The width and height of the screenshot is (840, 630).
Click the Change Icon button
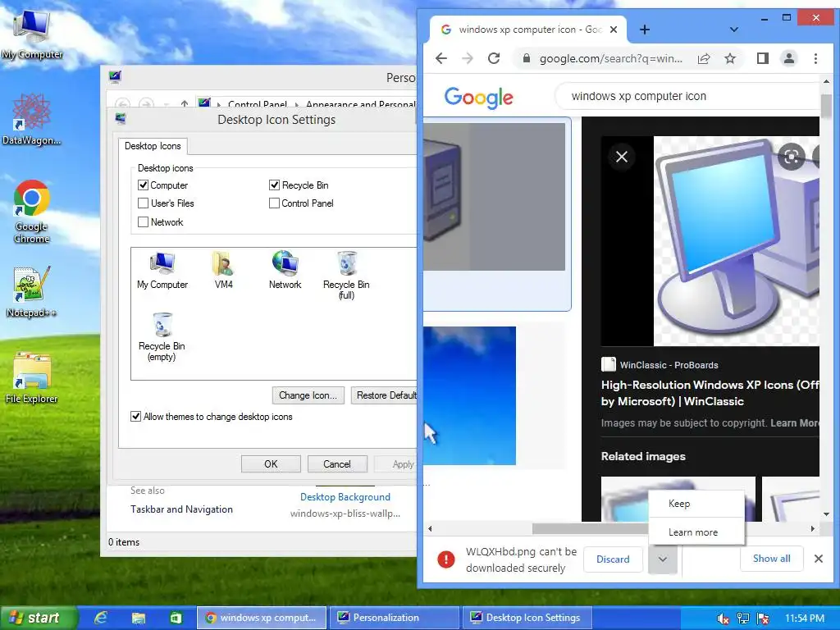click(308, 395)
